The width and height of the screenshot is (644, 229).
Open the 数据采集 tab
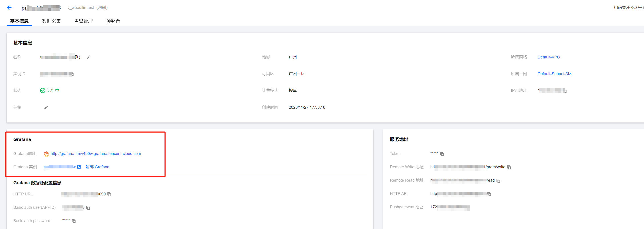51,21
